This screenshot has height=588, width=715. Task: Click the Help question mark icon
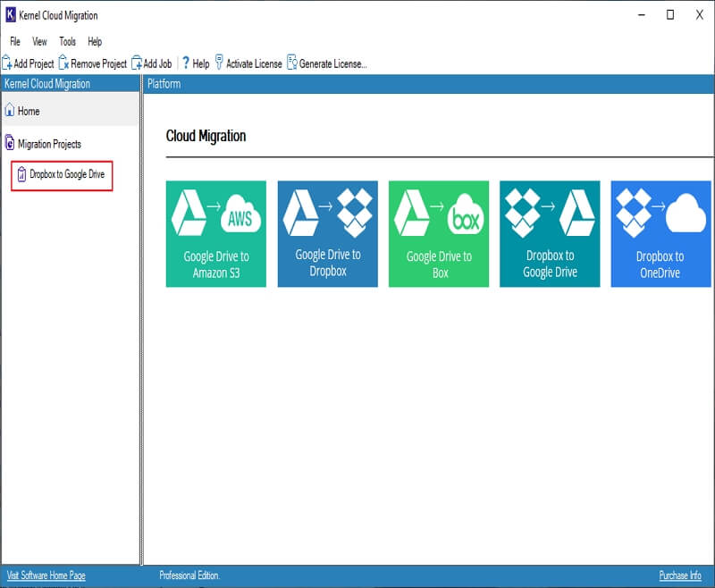coord(186,63)
